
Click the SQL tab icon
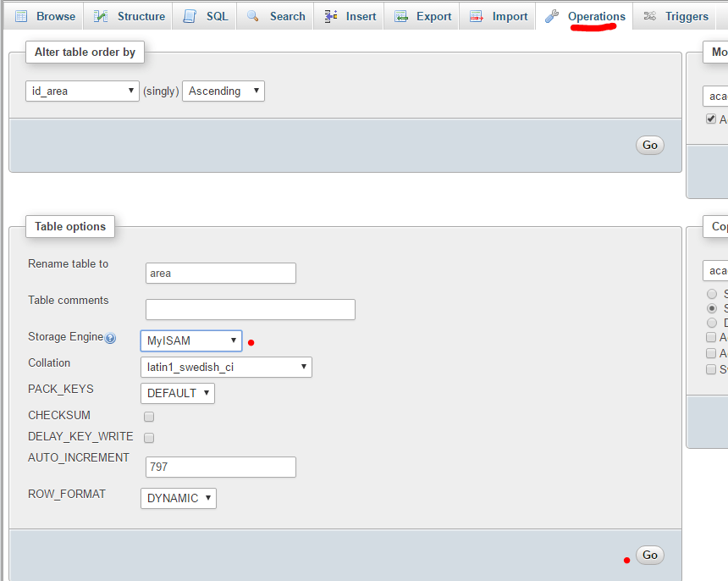[x=190, y=15]
